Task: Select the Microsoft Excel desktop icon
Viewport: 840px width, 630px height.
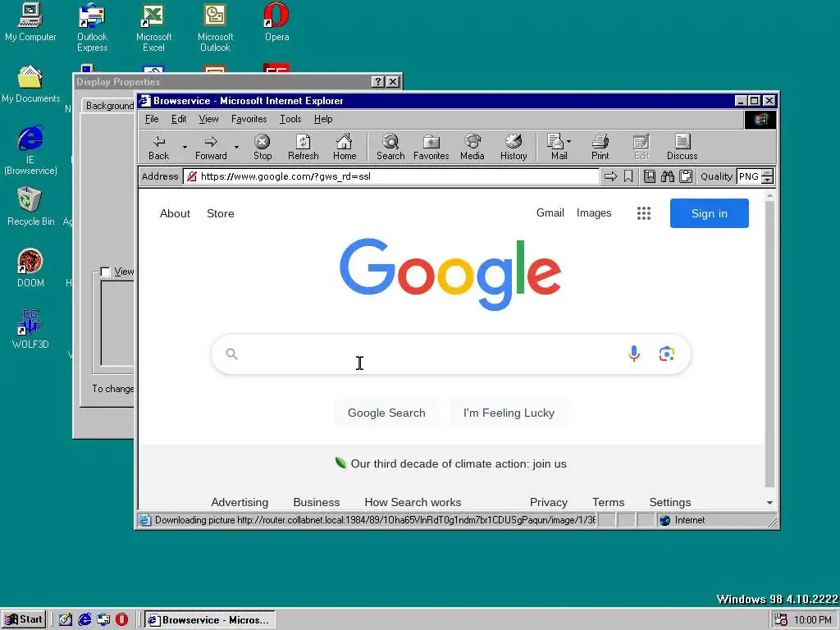Action: 153,27
